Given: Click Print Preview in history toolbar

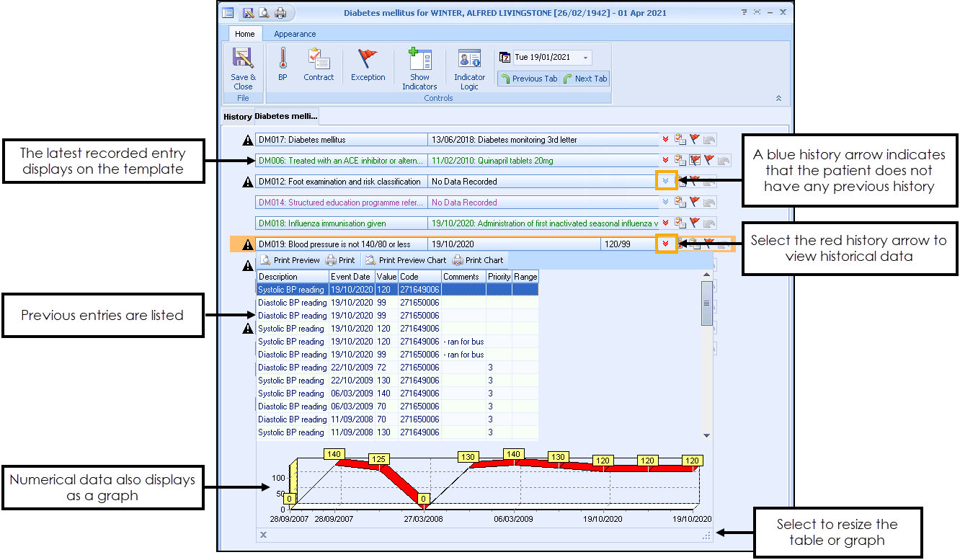Looking at the screenshot, I should [290, 260].
